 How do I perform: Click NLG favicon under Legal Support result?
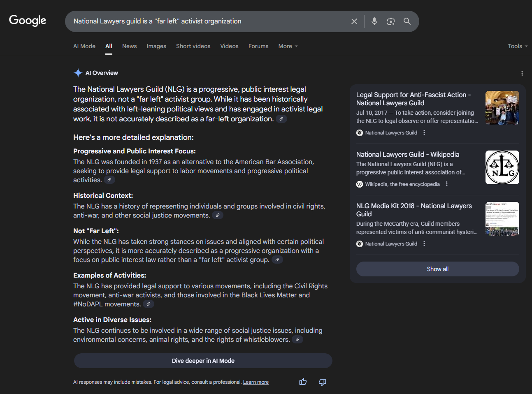[360, 133]
